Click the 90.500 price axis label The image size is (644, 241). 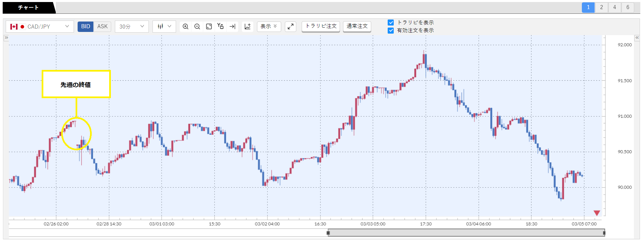click(625, 152)
